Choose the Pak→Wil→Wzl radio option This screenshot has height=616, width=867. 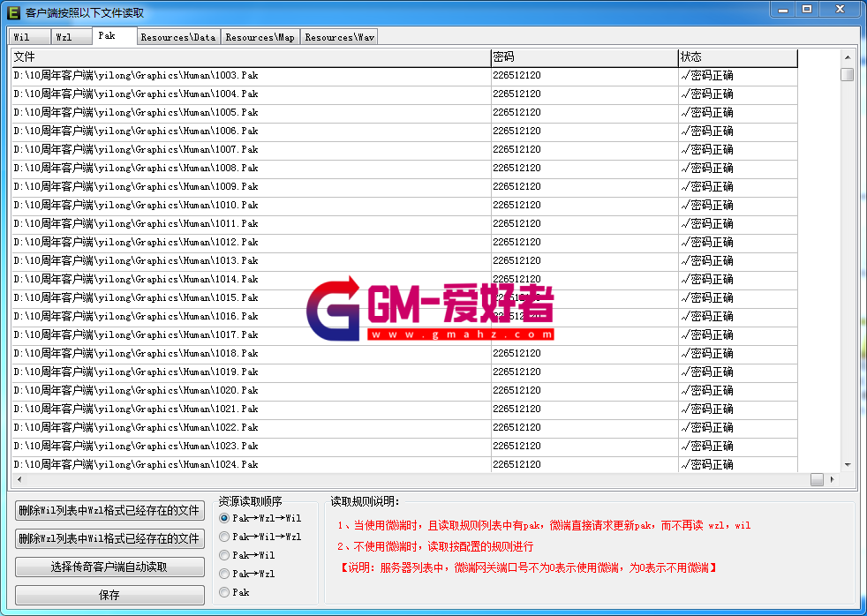pos(224,537)
